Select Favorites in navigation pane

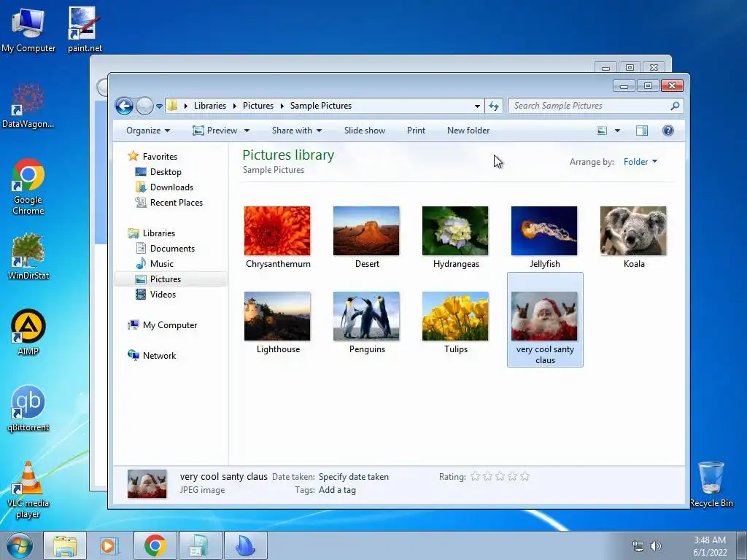[160, 157]
